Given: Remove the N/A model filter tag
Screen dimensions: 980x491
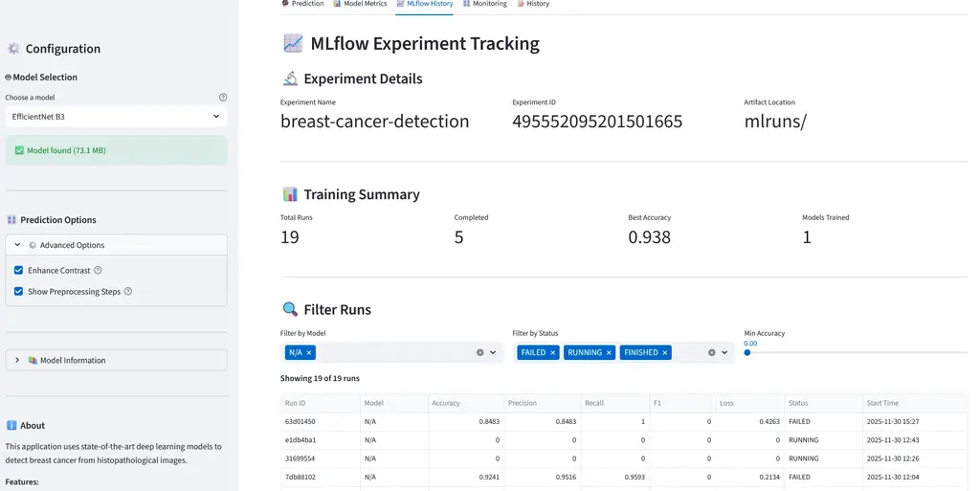Looking at the screenshot, I should point(309,353).
